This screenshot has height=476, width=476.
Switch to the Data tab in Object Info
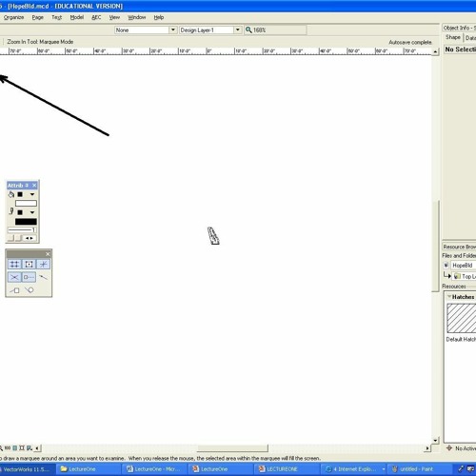click(x=470, y=38)
